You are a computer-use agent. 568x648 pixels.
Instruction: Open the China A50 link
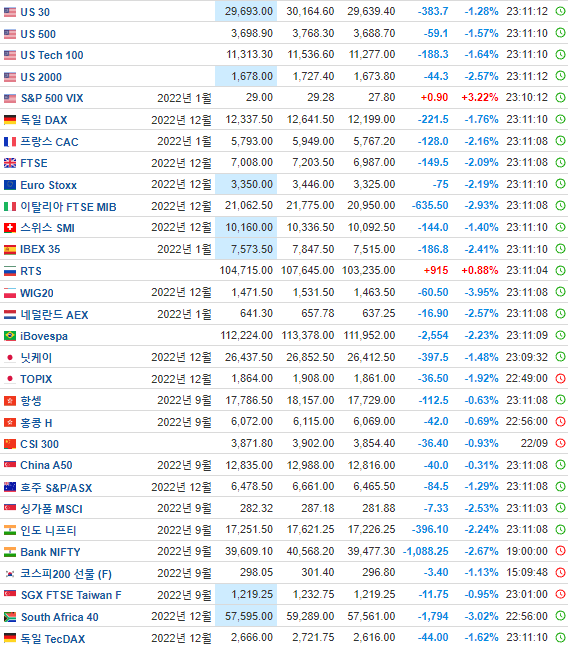[46, 465]
